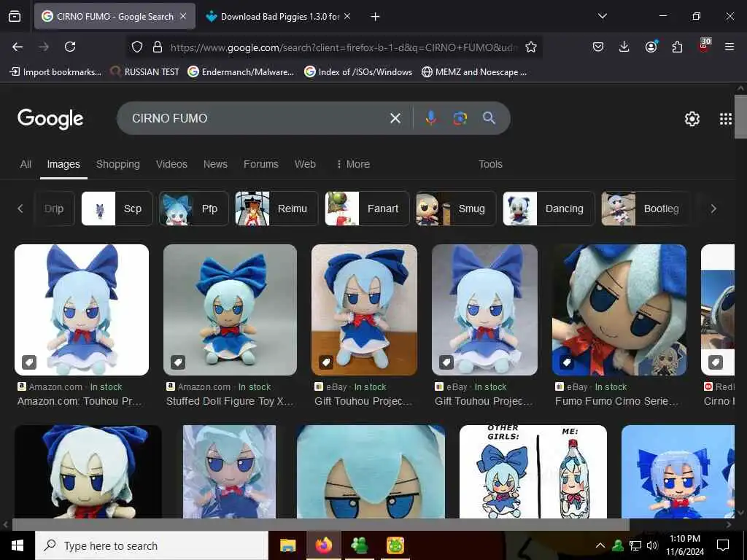Open the Tools search options
This screenshot has height=560, width=747.
tap(490, 164)
